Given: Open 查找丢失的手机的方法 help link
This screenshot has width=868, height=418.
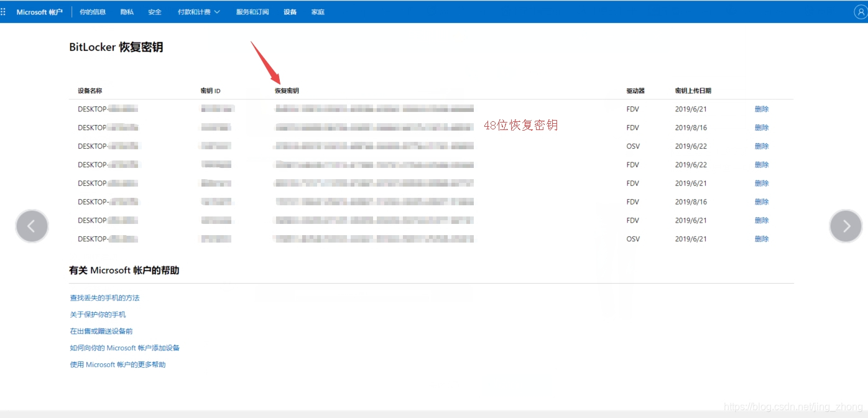Looking at the screenshot, I should 104,298.
